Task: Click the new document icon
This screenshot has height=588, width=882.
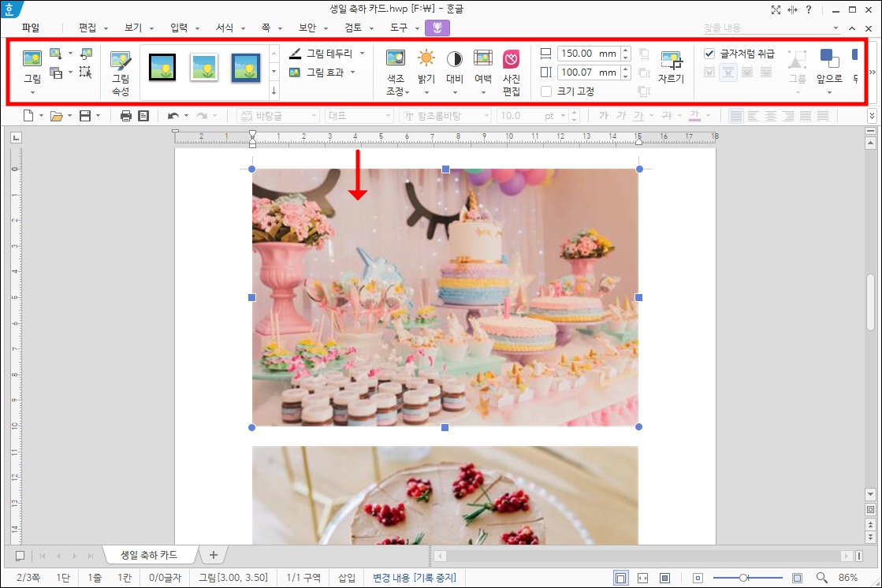Action: pos(28,116)
